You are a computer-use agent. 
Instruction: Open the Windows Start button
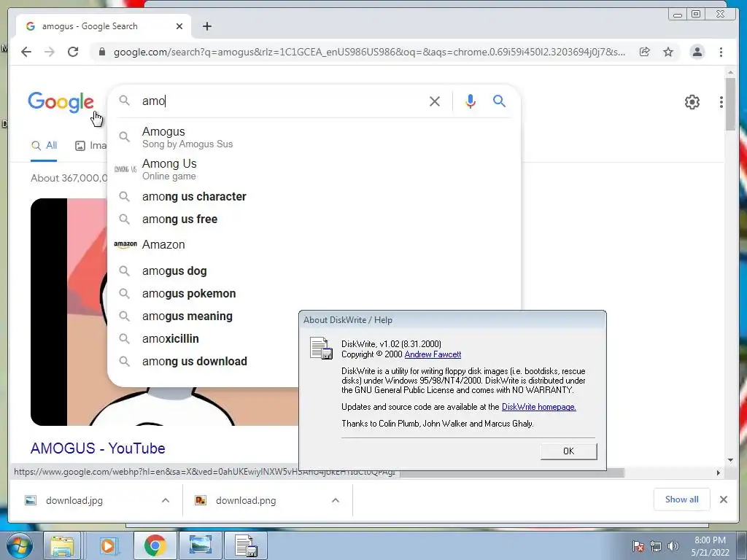[19, 545]
